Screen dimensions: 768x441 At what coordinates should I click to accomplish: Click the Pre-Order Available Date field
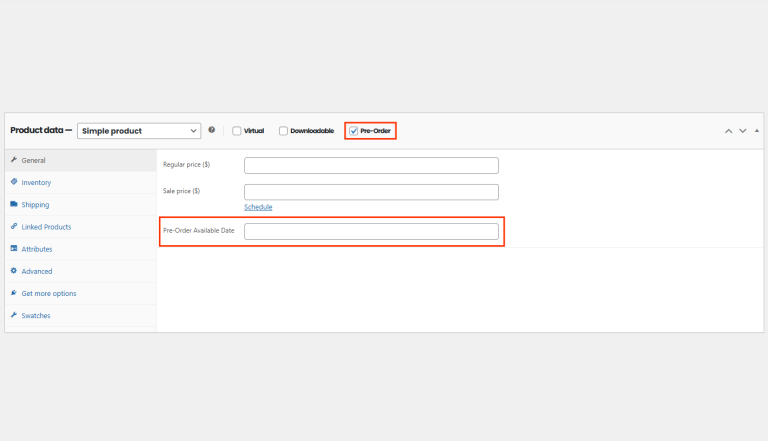pyautogui.click(x=371, y=231)
